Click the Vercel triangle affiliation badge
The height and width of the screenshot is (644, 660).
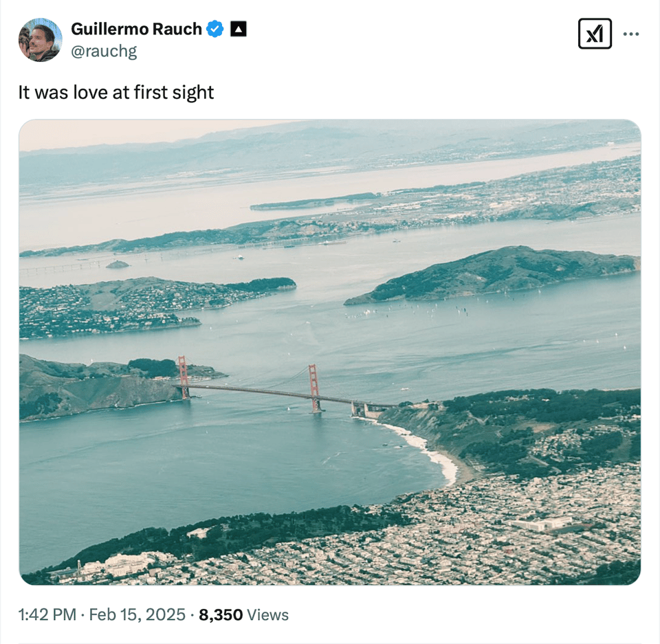coord(236,29)
